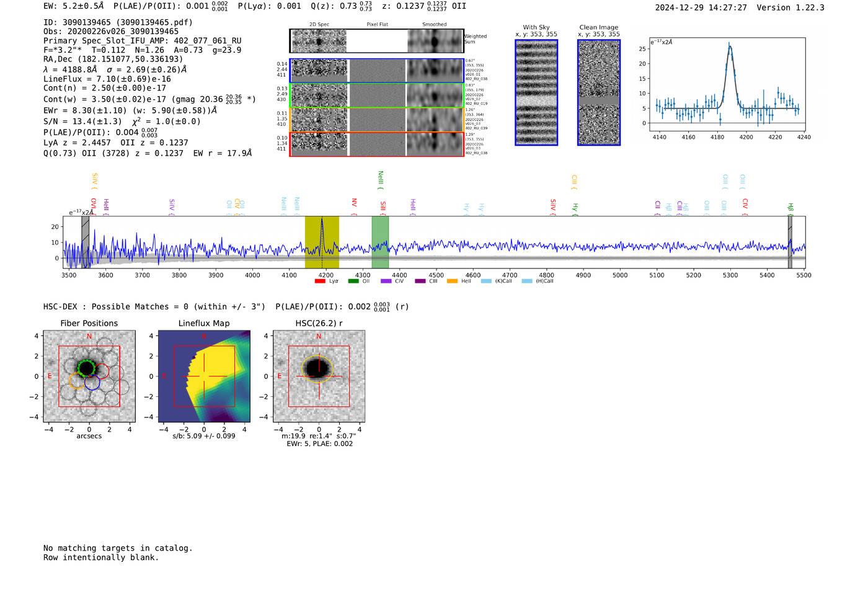Click the blue fiber circle
Screen dimensions: 868x591
(92, 383)
